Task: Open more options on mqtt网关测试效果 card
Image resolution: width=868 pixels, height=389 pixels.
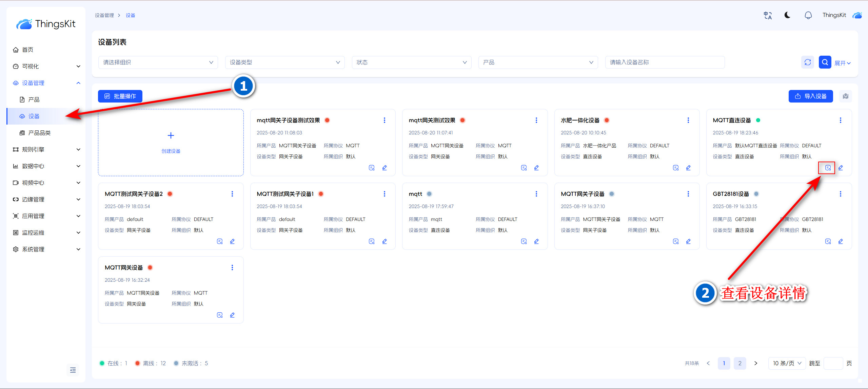Action: [x=536, y=120]
